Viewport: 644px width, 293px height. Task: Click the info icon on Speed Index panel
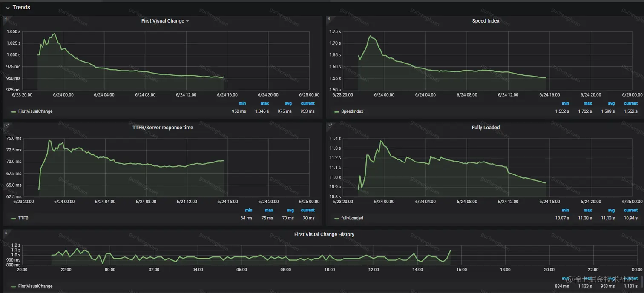coord(329,19)
